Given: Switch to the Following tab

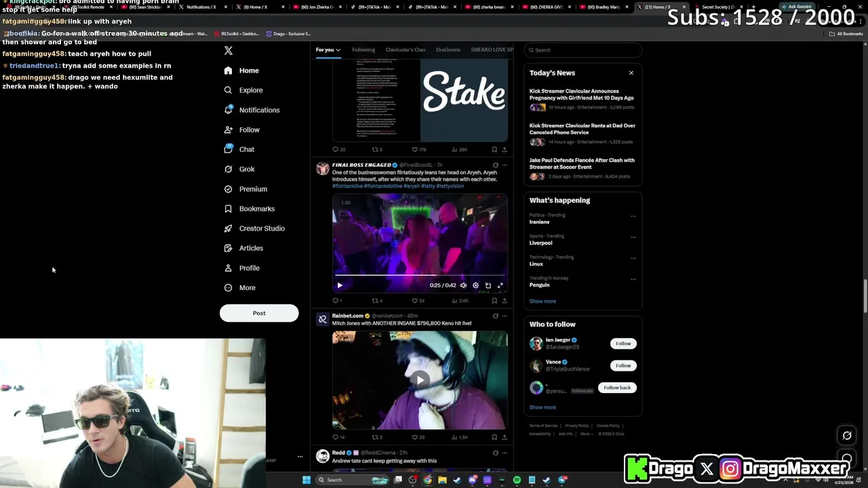Looking at the screenshot, I should tap(363, 49).
